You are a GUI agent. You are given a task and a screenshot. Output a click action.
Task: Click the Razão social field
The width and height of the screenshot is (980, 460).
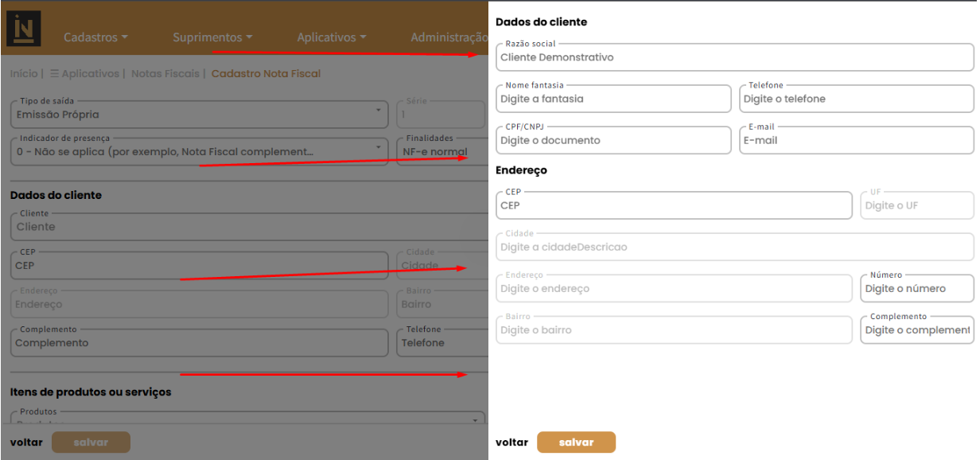[x=735, y=57]
